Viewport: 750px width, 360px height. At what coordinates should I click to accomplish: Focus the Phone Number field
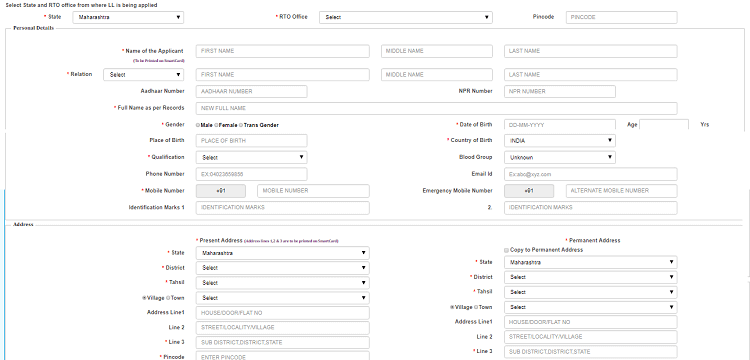tap(252, 174)
